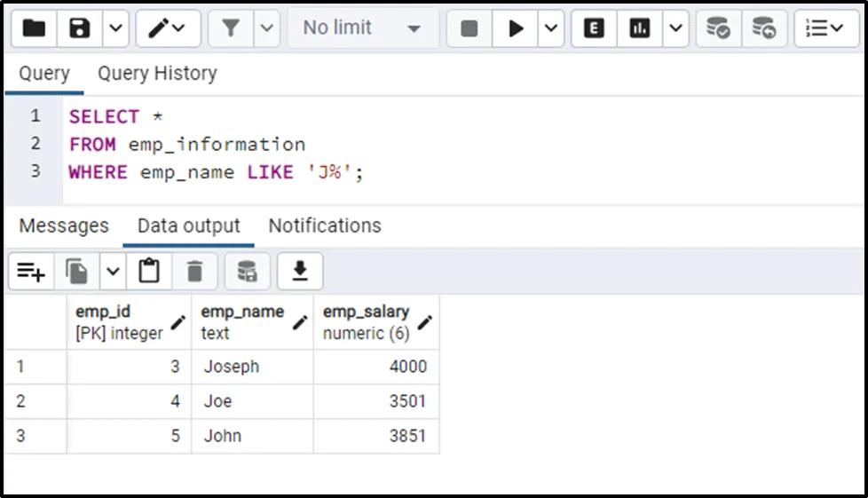Click the Explain Analyze chart icon
Viewport: 868px width, 498px height.
tap(639, 28)
